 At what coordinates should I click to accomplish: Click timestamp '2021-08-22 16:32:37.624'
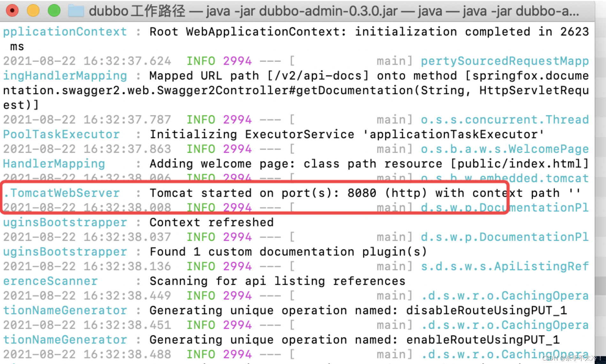click(87, 61)
